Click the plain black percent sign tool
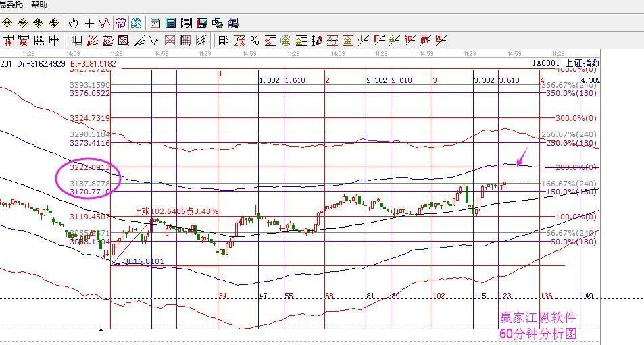The image size is (644, 345). (x=255, y=40)
